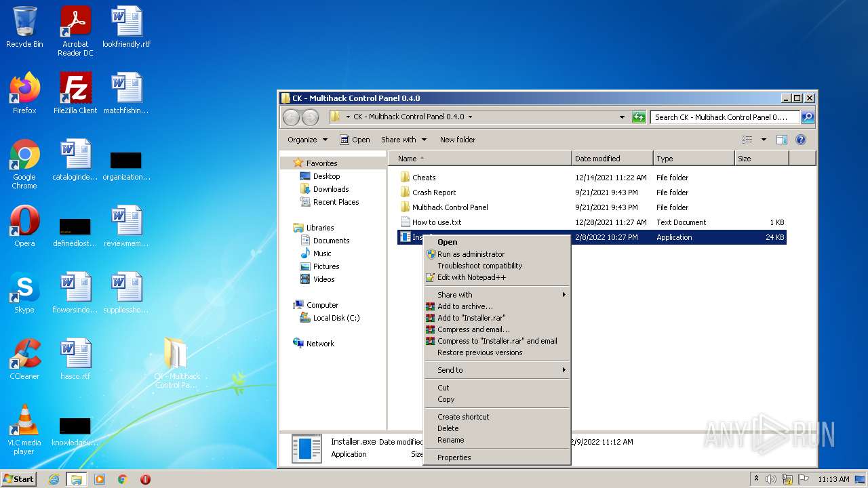Screen dimensions: 868x488
Task: Click taskbar clock 11:13 AM
Action: tap(833, 479)
